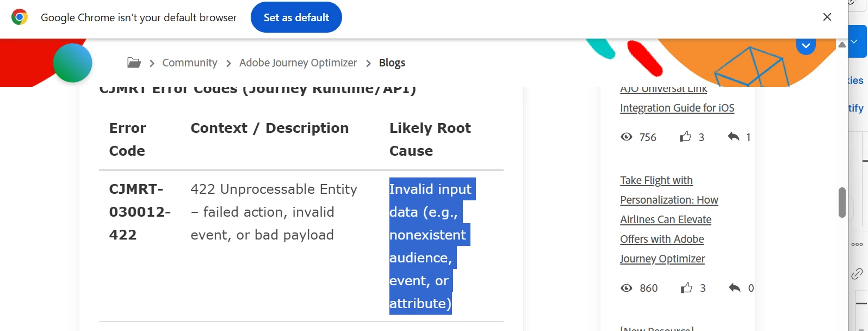Click the 'Error Code' column header
This screenshot has height=331, width=868.
point(128,139)
